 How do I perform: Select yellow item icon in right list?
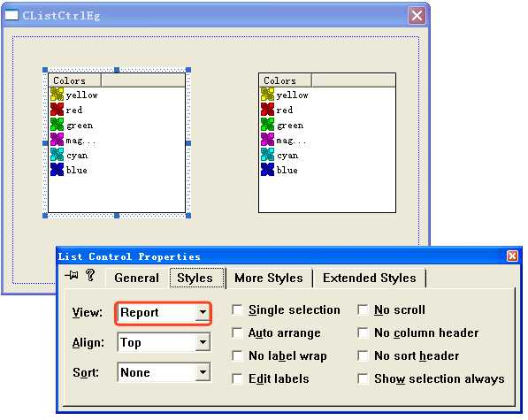267,95
